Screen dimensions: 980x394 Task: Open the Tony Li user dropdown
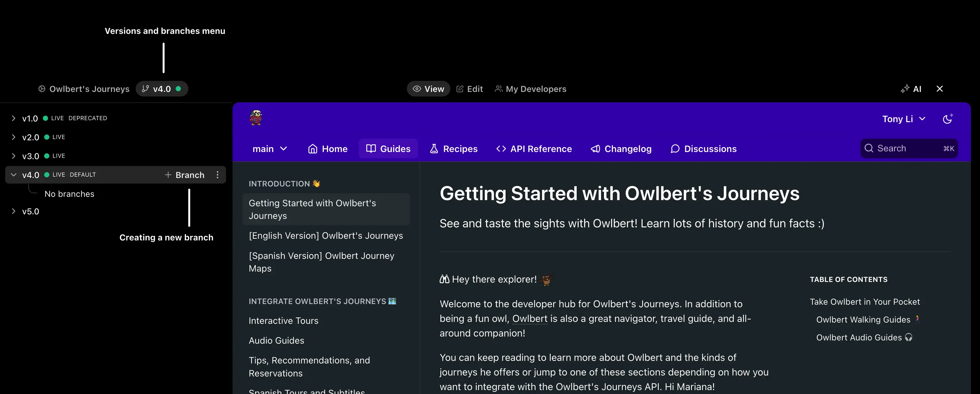pyautogui.click(x=904, y=119)
